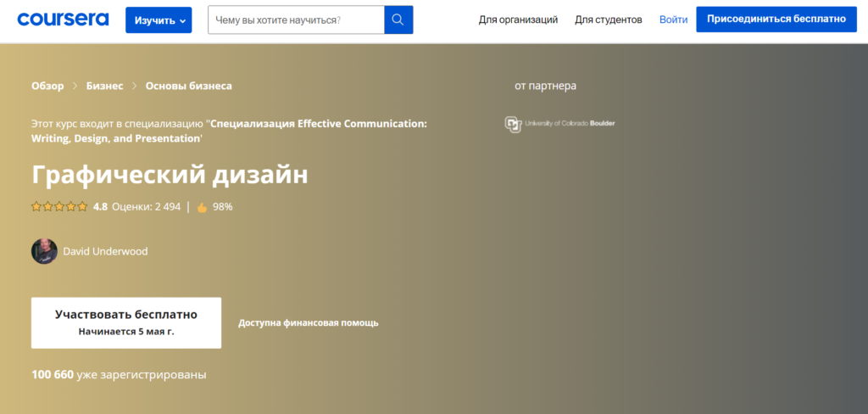Viewport: 868px width, 414px height.
Task: Click the '100 660 уже зарегистрированы' text
Action: [119, 375]
